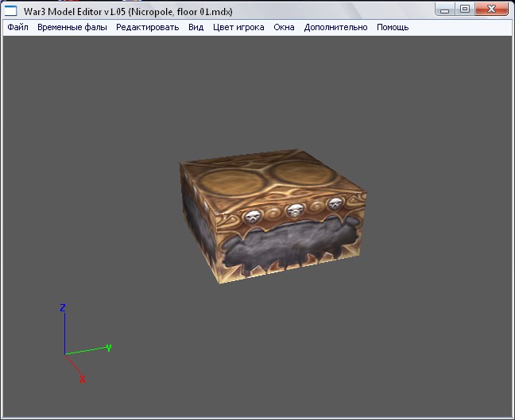Open the Окна menu
The height and width of the screenshot is (420, 515).
point(284,27)
